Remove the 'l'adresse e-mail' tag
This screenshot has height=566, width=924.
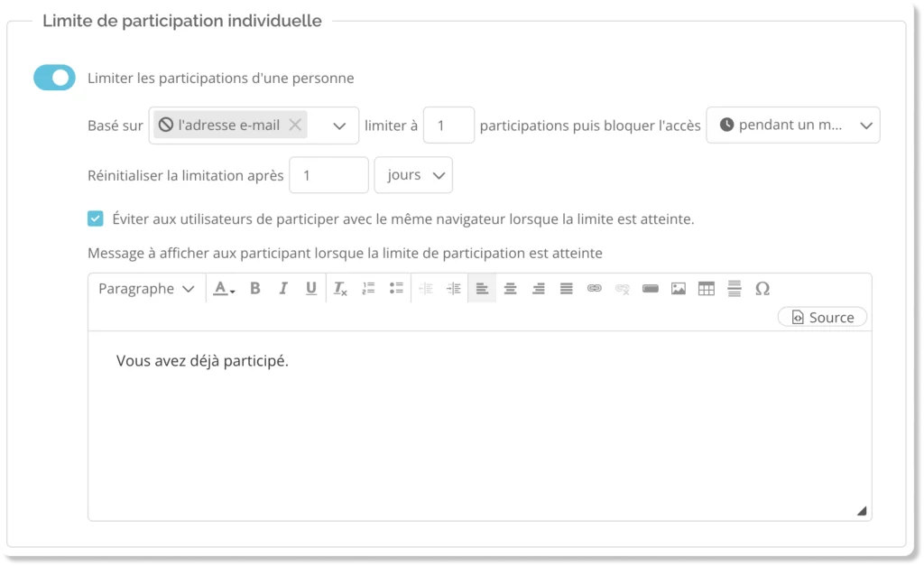pyautogui.click(x=295, y=125)
